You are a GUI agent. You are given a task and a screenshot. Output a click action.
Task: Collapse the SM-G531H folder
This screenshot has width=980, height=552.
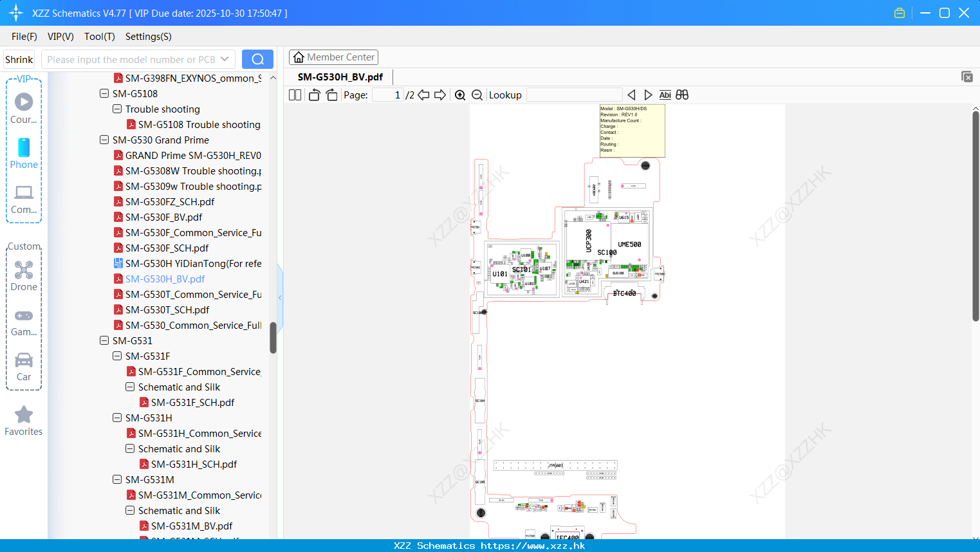pos(117,418)
